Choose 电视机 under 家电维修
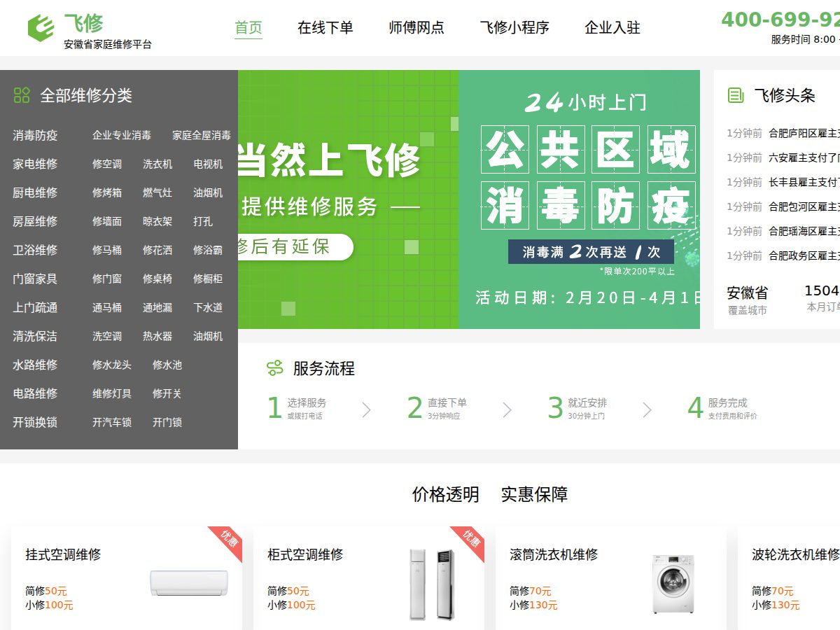Viewport: 840px width, 630px height. pos(208,164)
